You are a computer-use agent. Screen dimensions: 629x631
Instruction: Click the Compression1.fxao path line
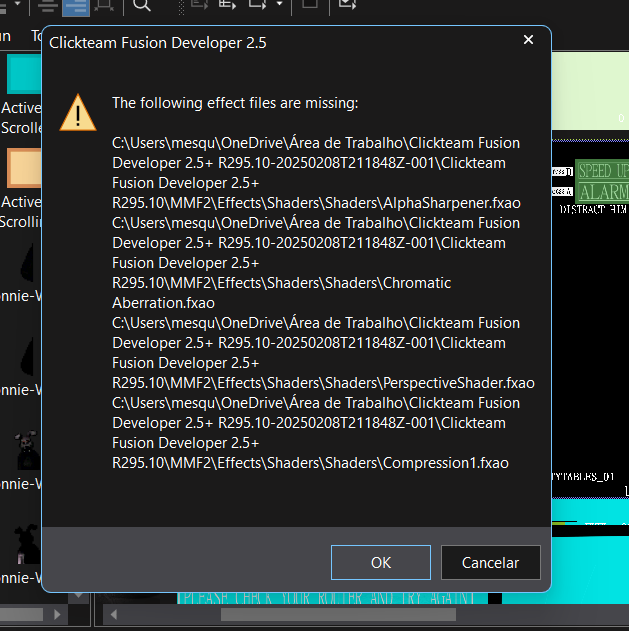point(310,463)
